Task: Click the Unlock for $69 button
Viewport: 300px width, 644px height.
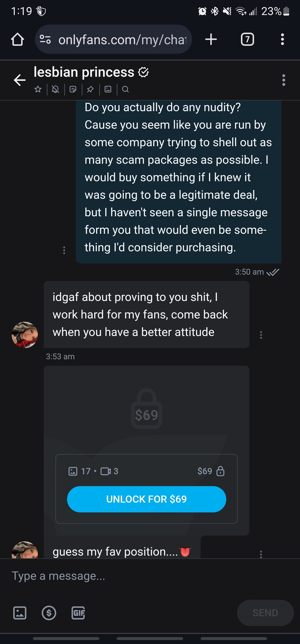Action: point(147,499)
